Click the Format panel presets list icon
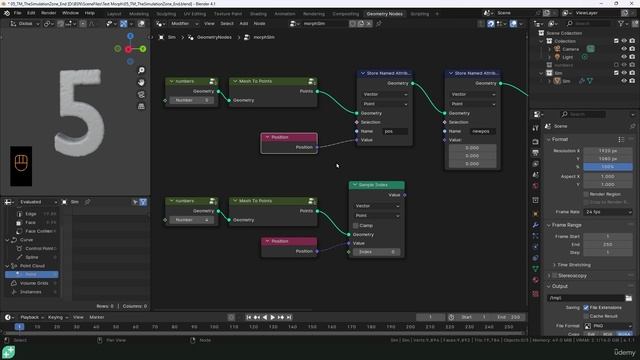 click(x=621, y=140)
